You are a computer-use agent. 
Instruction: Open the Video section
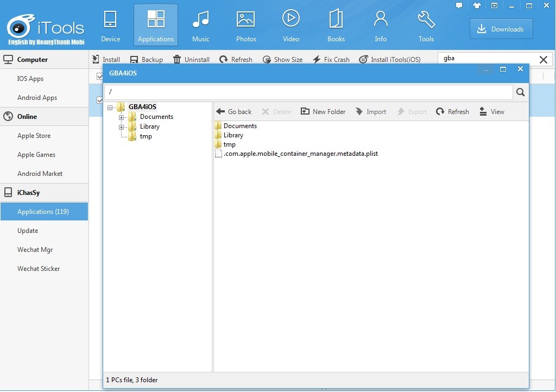coord(291,26)
